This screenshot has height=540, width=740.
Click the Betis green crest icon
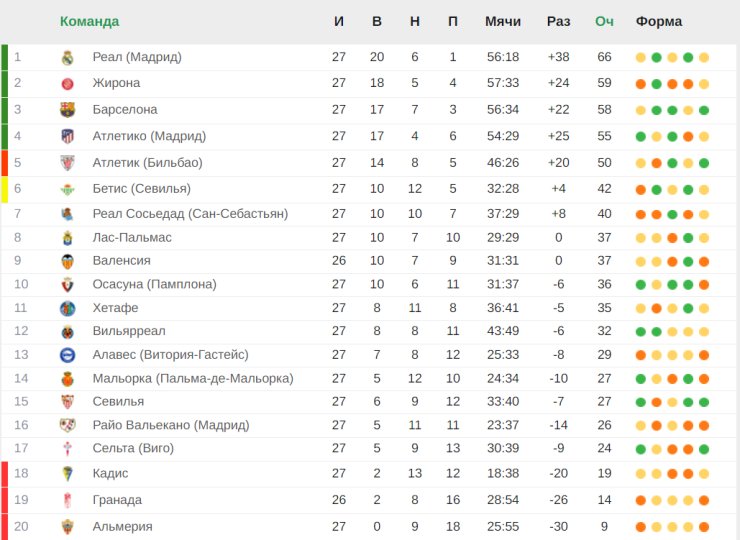click(x=67, y=189)
